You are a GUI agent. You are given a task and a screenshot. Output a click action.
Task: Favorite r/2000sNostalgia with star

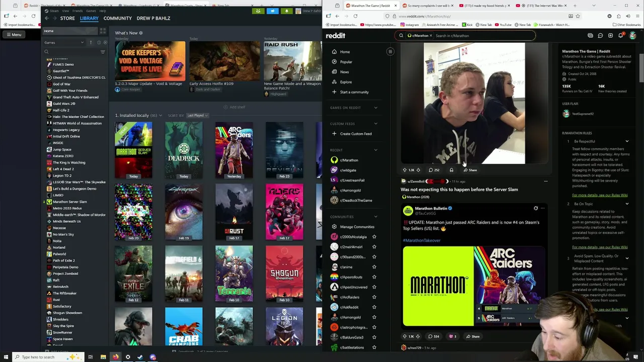374,237
